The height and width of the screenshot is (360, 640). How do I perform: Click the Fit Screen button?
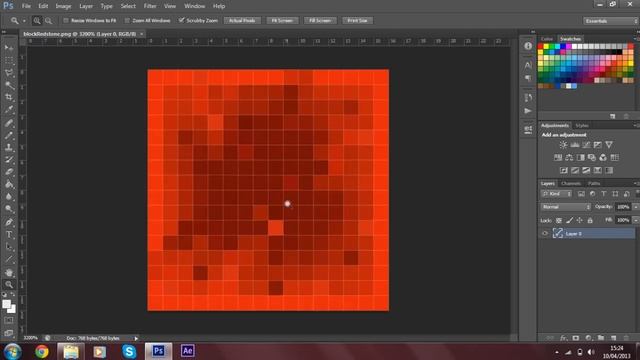click(282, 20)
